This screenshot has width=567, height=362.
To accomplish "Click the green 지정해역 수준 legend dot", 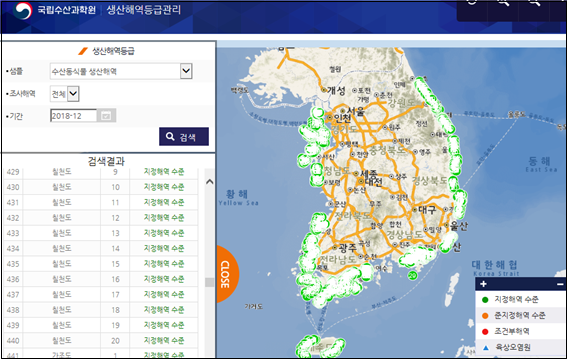I will (485, 300).
